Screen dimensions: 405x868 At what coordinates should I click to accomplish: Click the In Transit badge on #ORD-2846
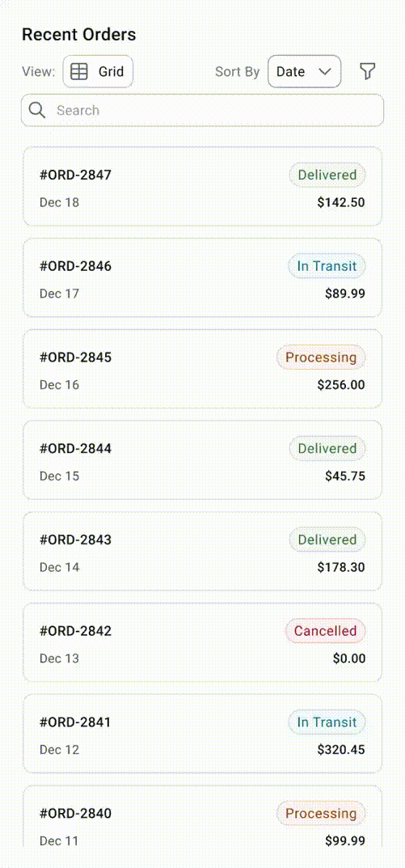[327, 266]
